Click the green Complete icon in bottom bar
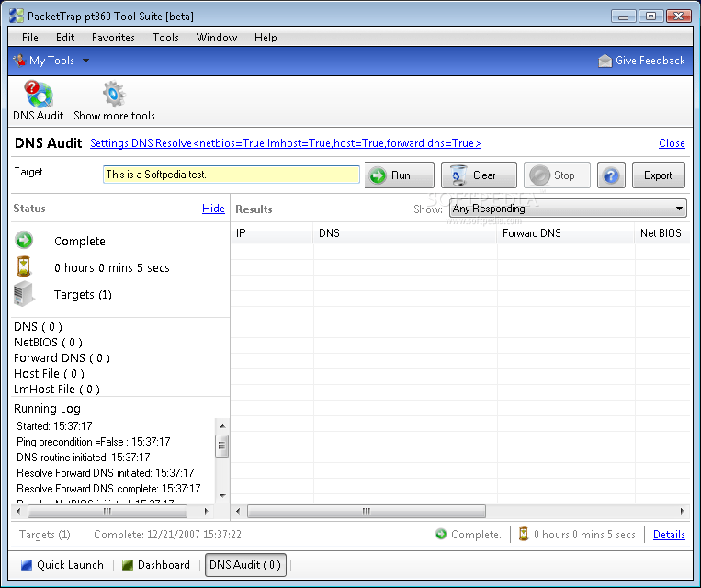The height and width of the screenshot is (588, 701). point(441,534)
